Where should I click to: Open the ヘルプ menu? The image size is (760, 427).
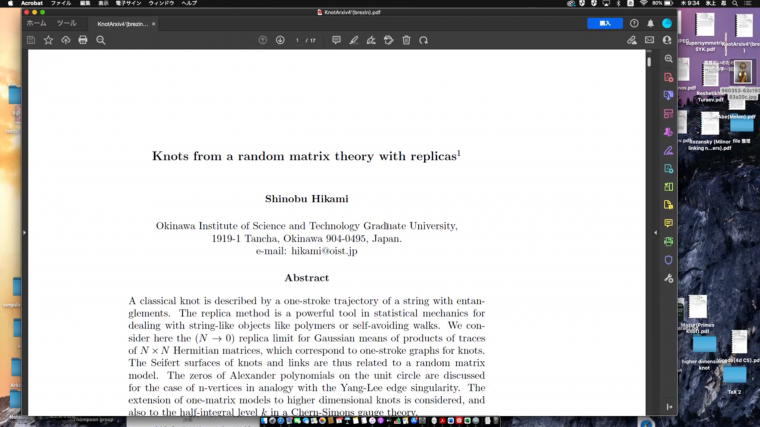189,3
